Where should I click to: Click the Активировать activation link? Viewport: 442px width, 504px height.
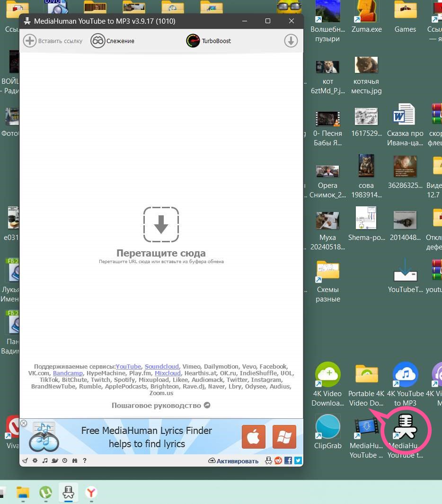pos(233,461)
